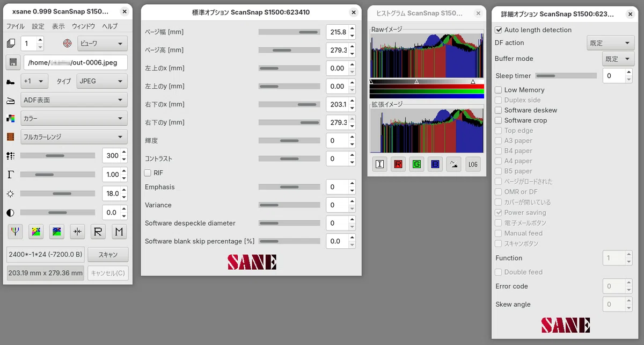This screenshot has width=644, height=345.
Task: Open the フルカラーレンジ dropdown
Action: point(74,136)
